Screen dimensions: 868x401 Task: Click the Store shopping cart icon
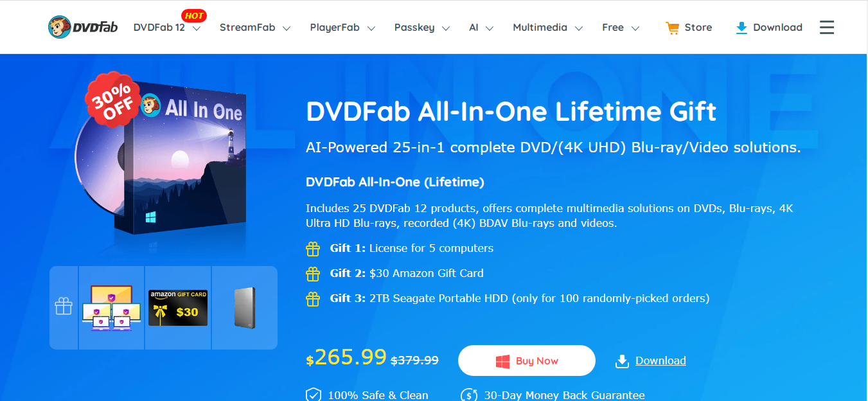672,28
